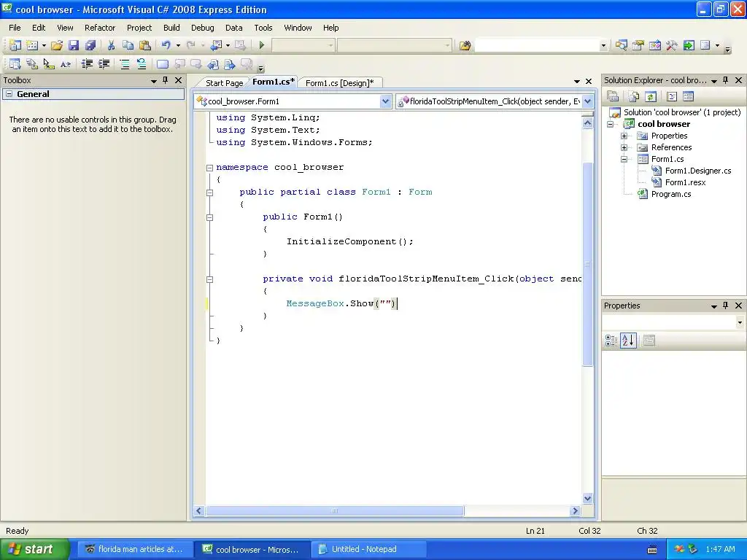Comment out the selected lines icon

tap(124, 64)
